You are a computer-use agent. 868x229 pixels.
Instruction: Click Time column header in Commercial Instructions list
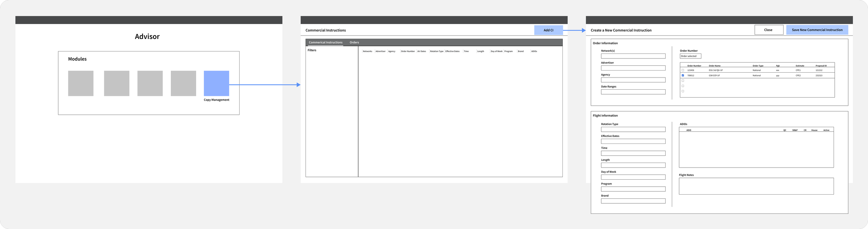pos(466,51)
